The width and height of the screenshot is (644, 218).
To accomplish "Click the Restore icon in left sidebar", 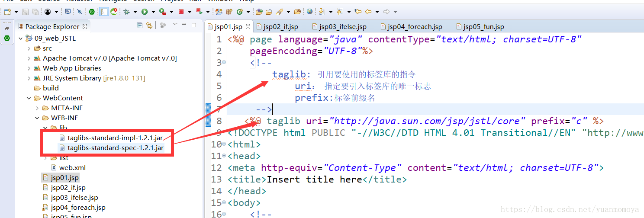I will coord(7,29).
